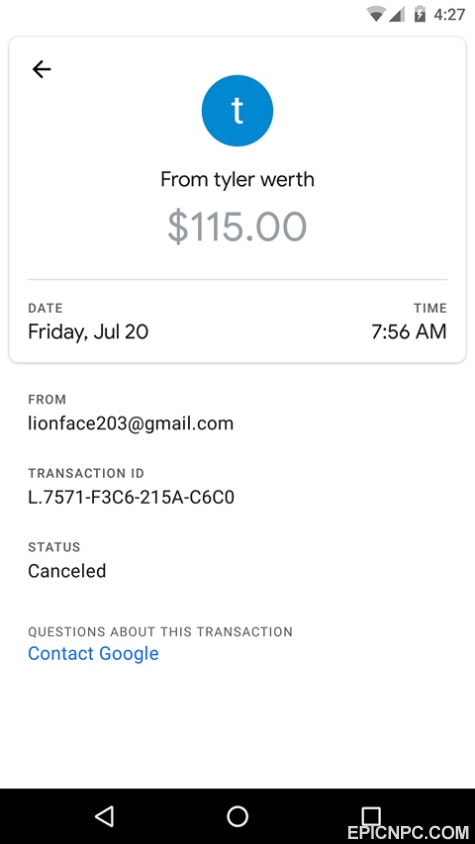Select the lionface203@gmail.com sender email
Viewport: 475px width, 844px height.
pyautogui.click(x=131, y=424)
